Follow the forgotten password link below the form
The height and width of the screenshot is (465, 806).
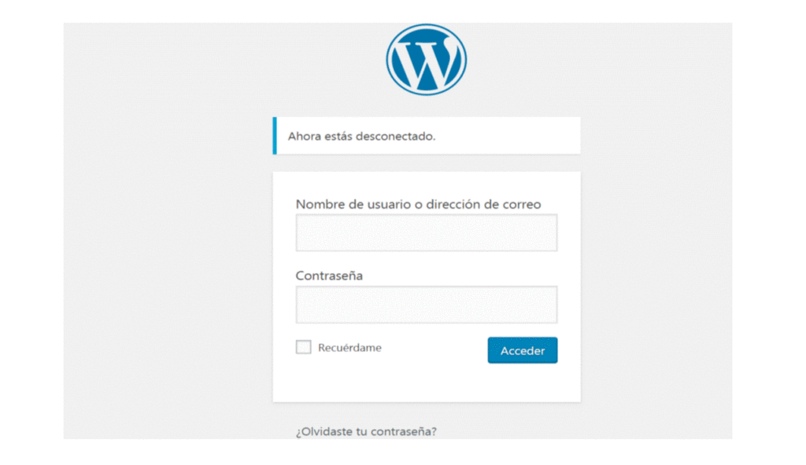click(x=366, y=431)
